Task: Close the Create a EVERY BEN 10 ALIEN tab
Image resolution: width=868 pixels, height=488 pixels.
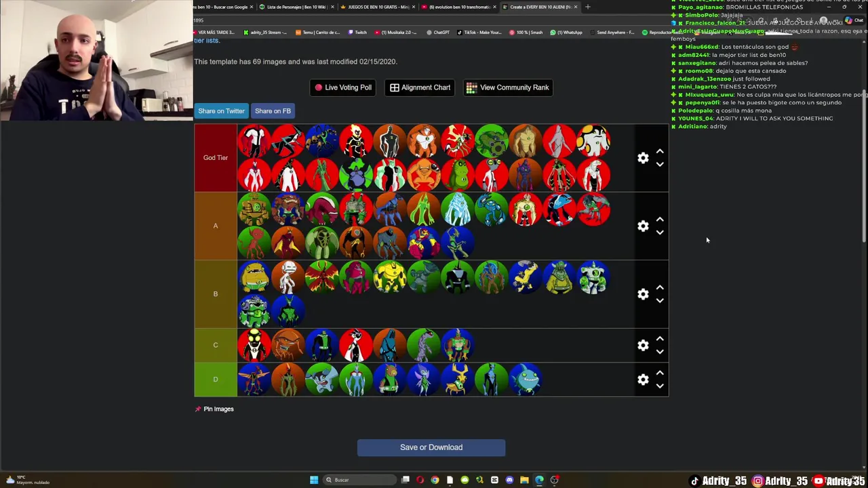Action: pos(576,7)
